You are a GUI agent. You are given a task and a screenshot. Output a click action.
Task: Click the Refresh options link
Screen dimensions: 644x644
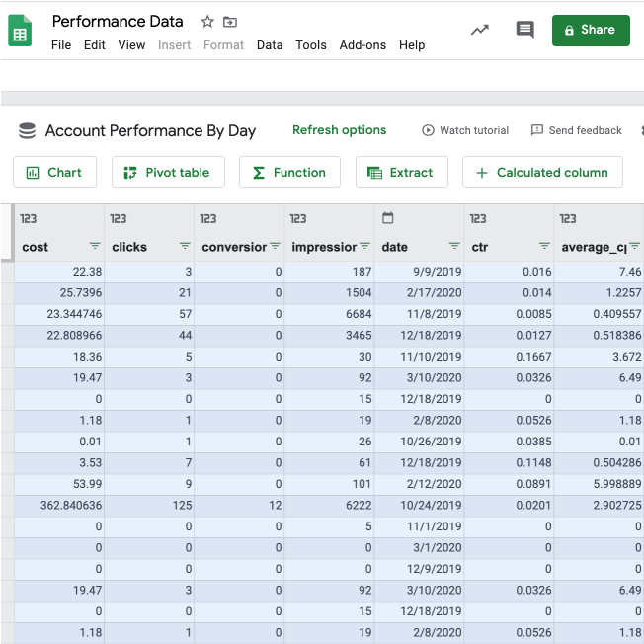tap(339, 130)
